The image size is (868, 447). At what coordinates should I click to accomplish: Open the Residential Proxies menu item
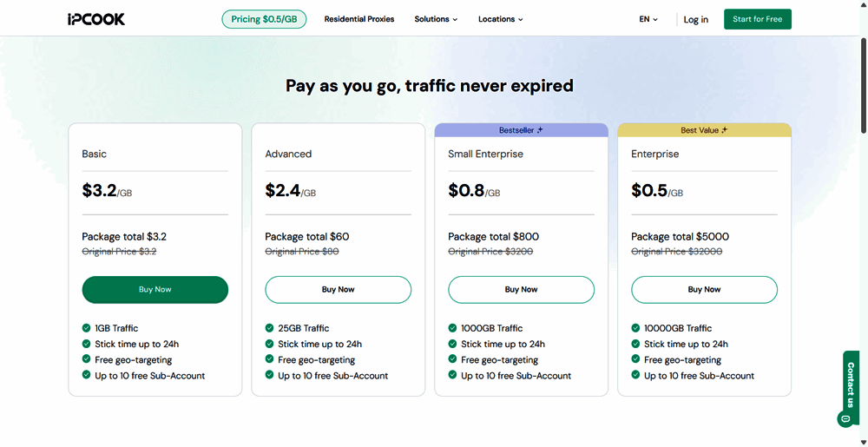359,19
